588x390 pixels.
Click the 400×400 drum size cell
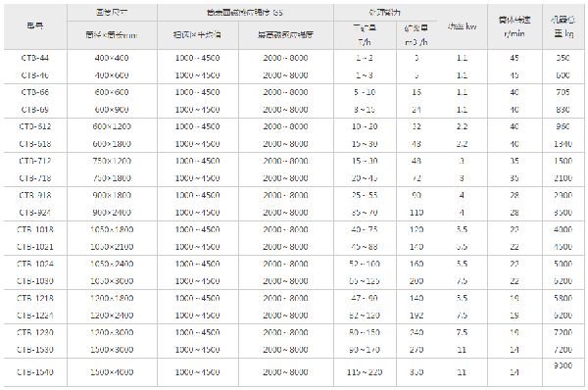point(112,58)
